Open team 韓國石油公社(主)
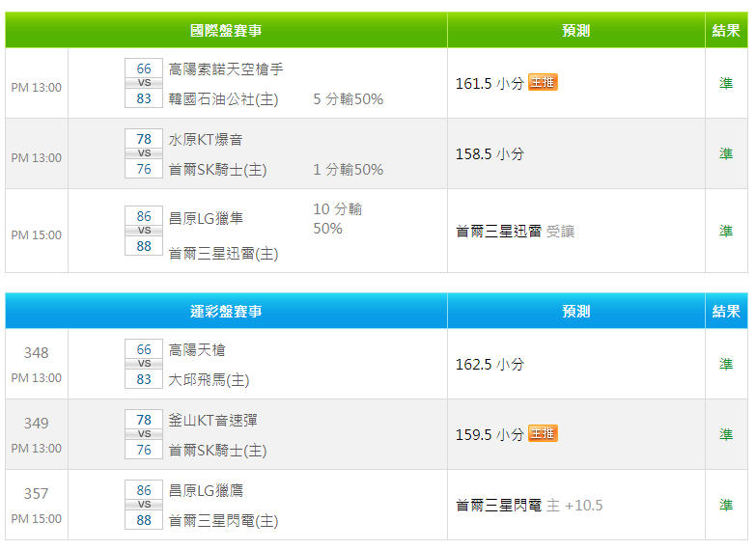Viewport: 756px width, 550px height. [223, 99]
